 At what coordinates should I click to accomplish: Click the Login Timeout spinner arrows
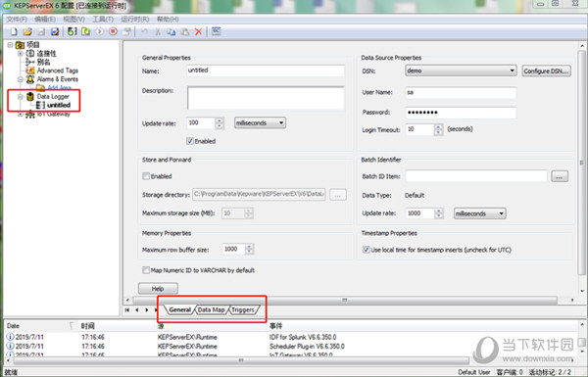(438, 129)
